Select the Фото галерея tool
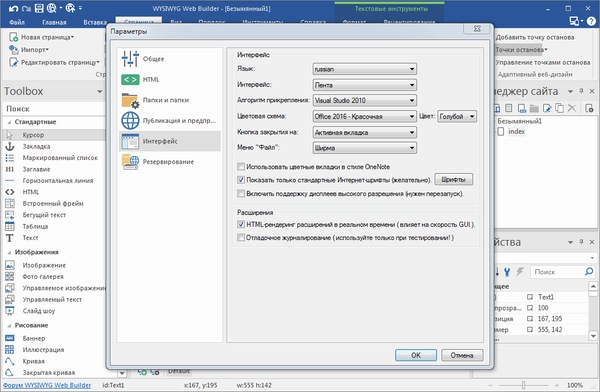 pyautogui.click(x=54, y=277)
